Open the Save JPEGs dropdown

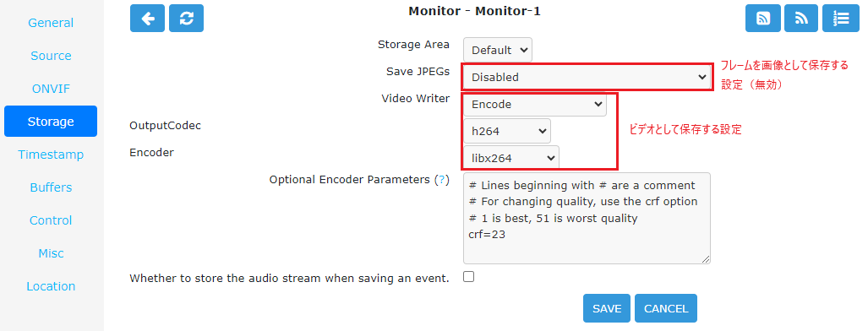587,77
